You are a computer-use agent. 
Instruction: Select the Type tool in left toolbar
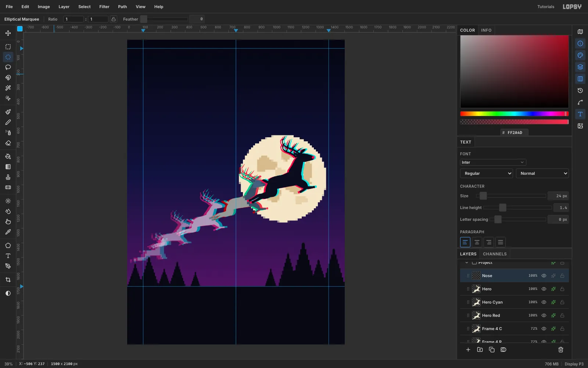click(x=8, y=256)
